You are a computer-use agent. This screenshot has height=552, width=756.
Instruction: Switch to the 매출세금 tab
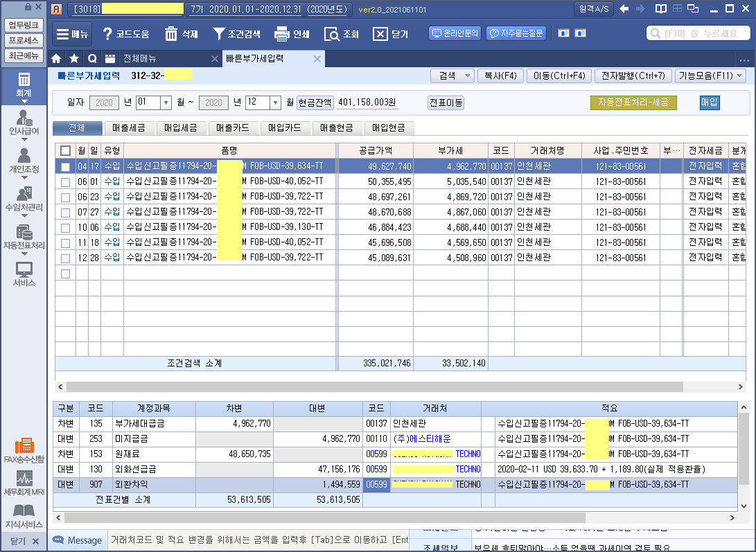(x=130, y=127)
